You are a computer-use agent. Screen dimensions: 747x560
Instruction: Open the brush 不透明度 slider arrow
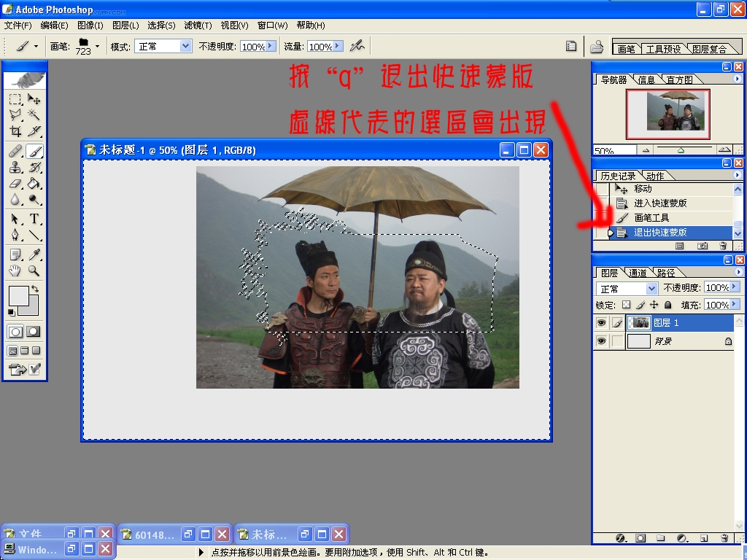tap(270, 46)
